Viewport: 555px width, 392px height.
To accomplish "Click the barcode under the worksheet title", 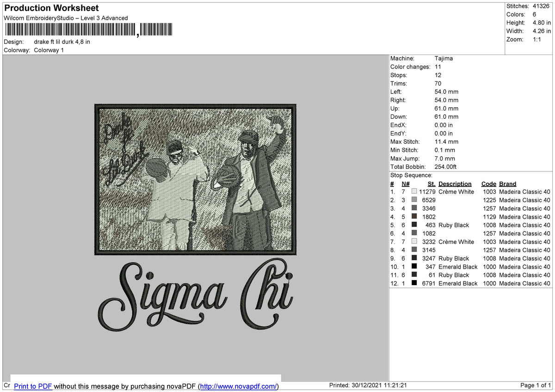I will click(x=88, y=30).
